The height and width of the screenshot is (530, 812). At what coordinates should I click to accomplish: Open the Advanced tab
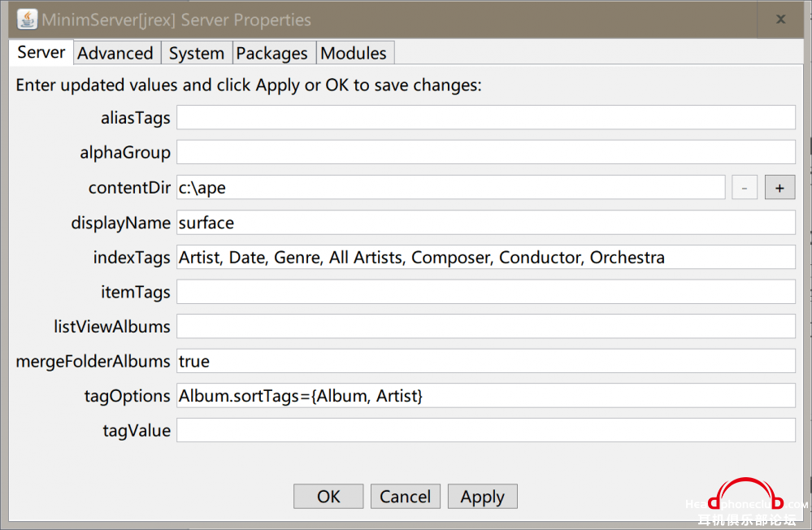[x=115, y=53]
